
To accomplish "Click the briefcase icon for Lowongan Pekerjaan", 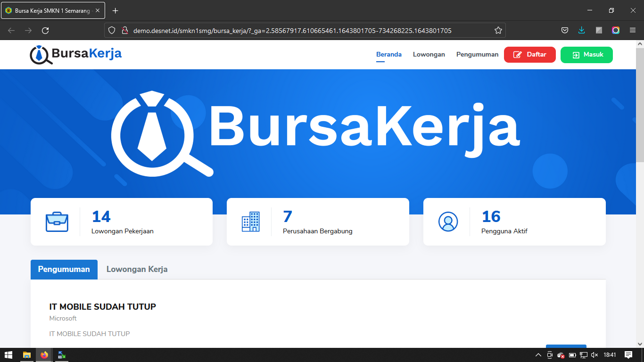I will pyautogui.click(x=57, y=222).
